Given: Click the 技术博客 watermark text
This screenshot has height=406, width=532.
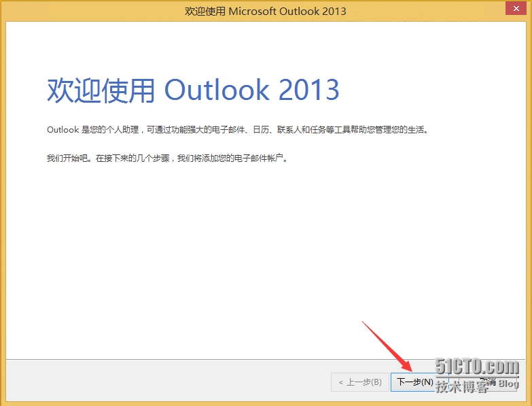Looking at the screenshot, I should (x=461, y=386).
